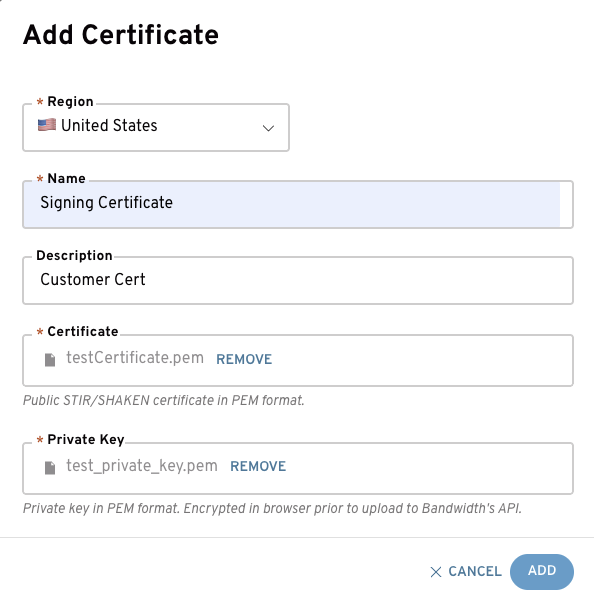Click the file icon beside test_private_key.pem
The width and height of the screenshot is (594, 603).
click(x=50, y=468)
